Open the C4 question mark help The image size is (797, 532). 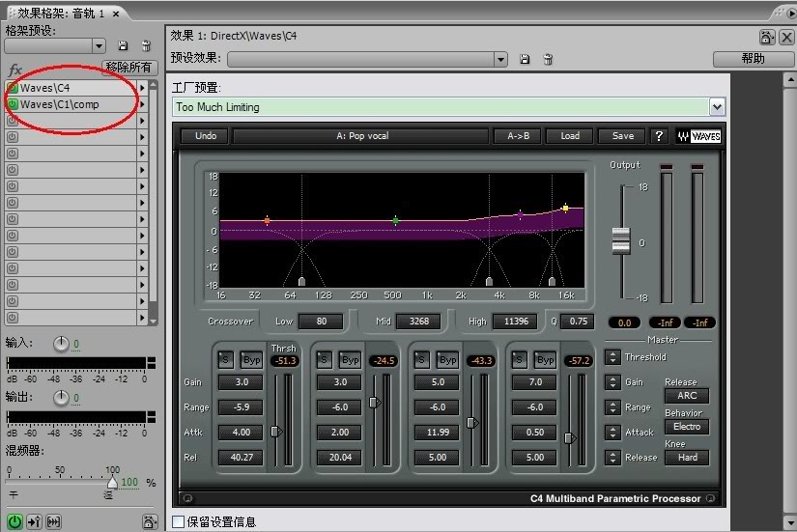tap(659, 136)
